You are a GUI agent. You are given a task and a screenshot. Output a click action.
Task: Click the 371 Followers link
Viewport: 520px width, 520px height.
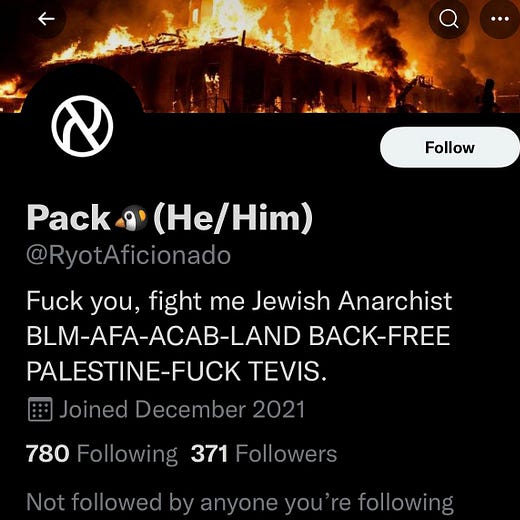point(264,454)
